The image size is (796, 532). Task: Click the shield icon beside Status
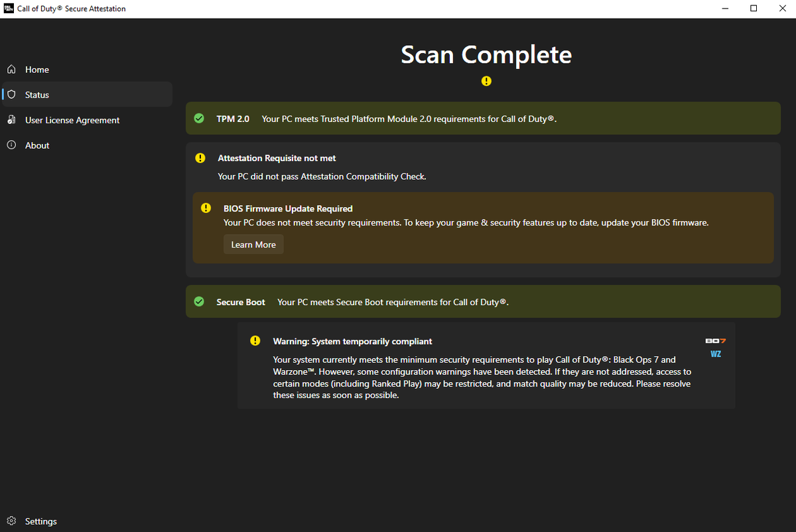(11, 95)
